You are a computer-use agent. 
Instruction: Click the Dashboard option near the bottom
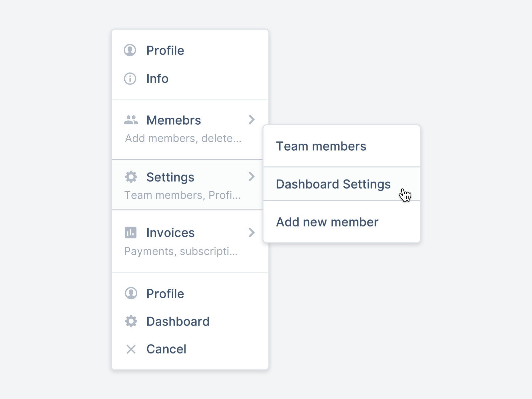178,321
